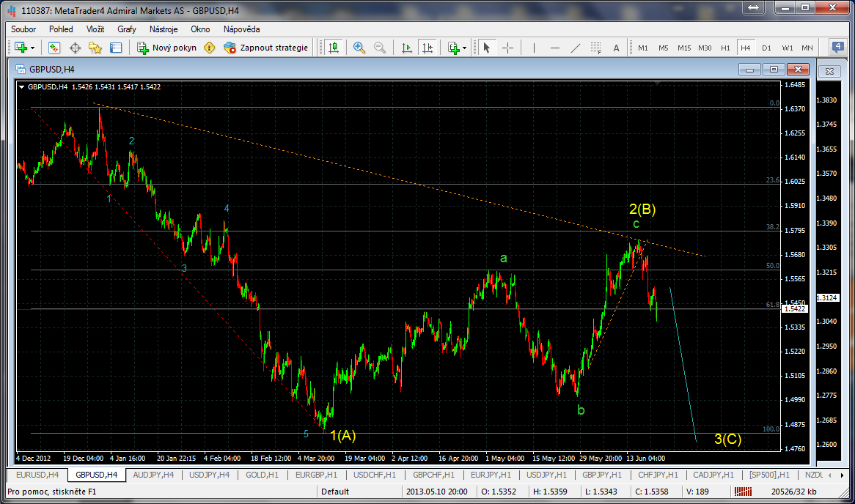The height and width of the screenshot is (504, 855).
Task: Select the text label tool A
Action: (616, 48)
